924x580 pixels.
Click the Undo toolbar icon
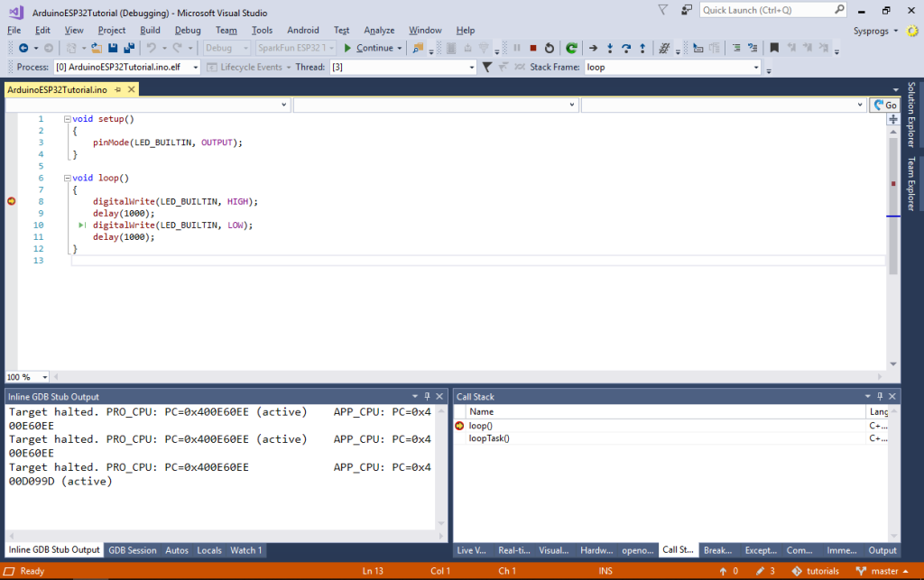pos(152,47)
